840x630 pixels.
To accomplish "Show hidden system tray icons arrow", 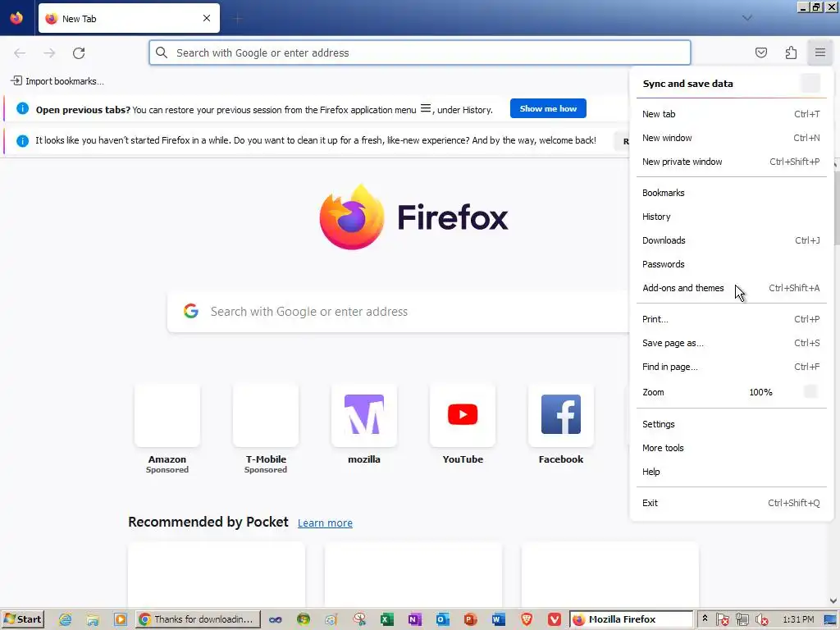I will pos(705,619).
